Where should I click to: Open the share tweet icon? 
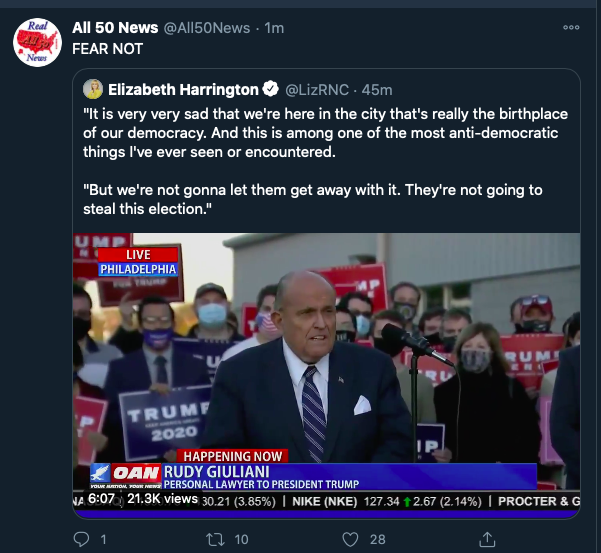coord(487,539)
